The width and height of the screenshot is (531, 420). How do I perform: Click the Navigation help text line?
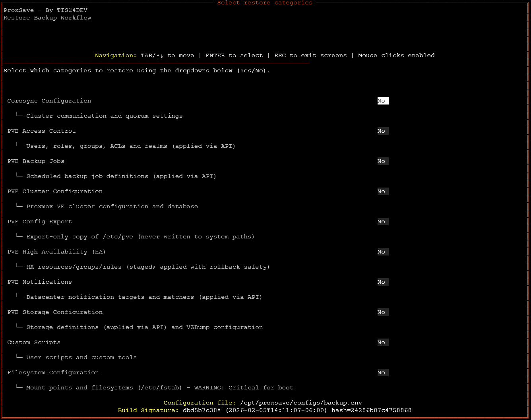[265, 55]
